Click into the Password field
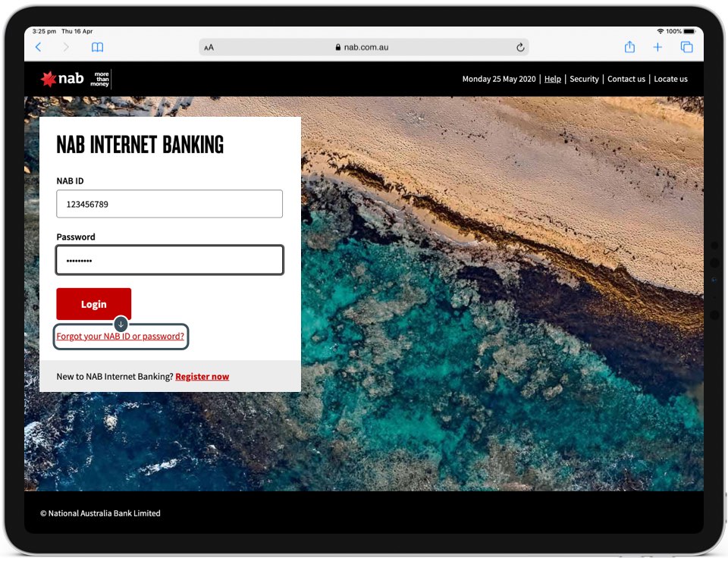Viewport: 728px width, 561px height. 169,260
